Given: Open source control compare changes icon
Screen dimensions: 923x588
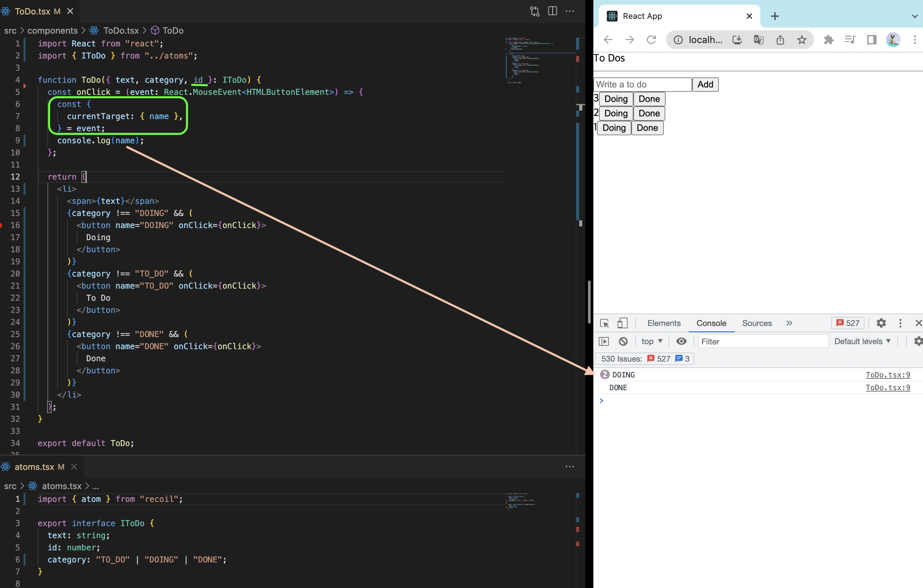Looking at the screenshot, I should [535, 11].
